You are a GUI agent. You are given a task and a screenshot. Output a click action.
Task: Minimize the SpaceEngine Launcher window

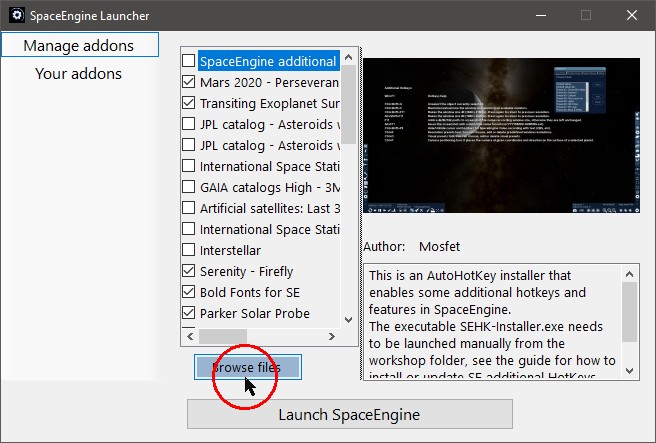tap(540, 15)
